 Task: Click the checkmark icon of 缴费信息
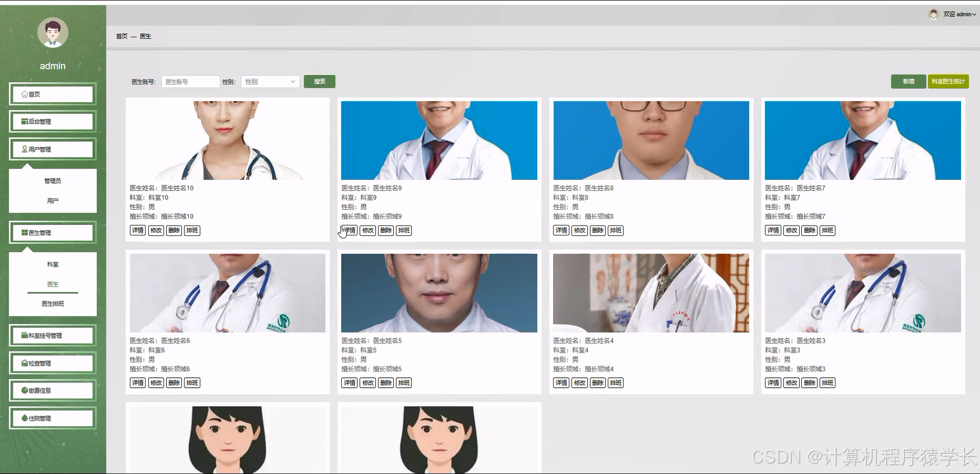tap(25, 390)
